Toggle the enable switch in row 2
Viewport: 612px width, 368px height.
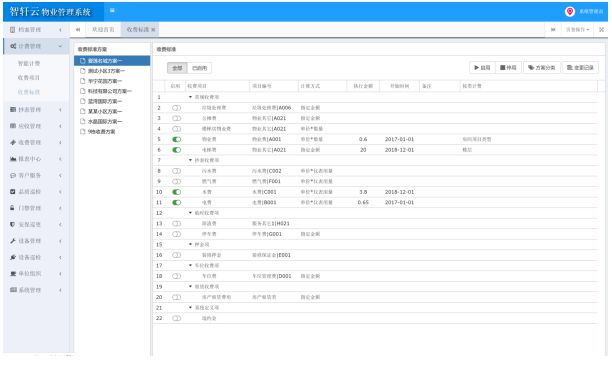click(176, 108)
